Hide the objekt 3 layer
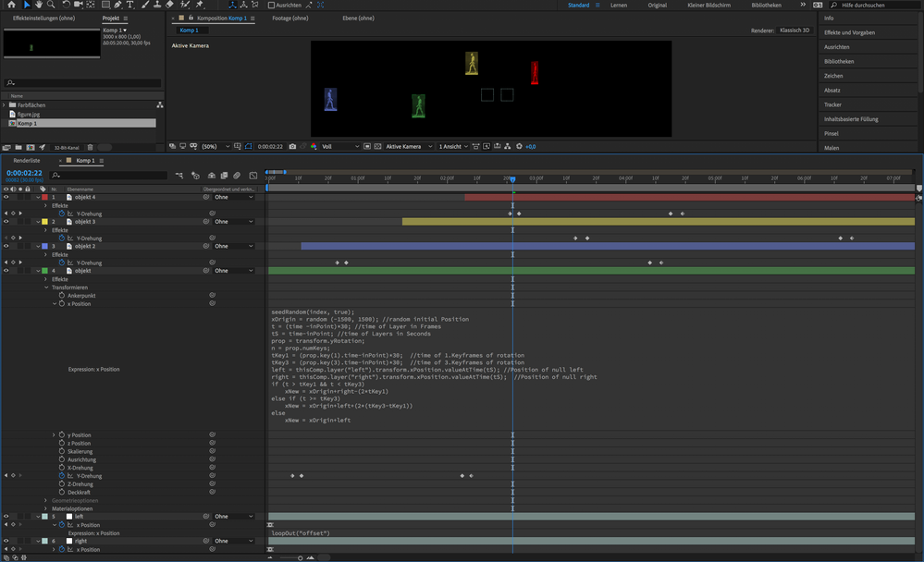The image size is (924, 562). point(6,222)
